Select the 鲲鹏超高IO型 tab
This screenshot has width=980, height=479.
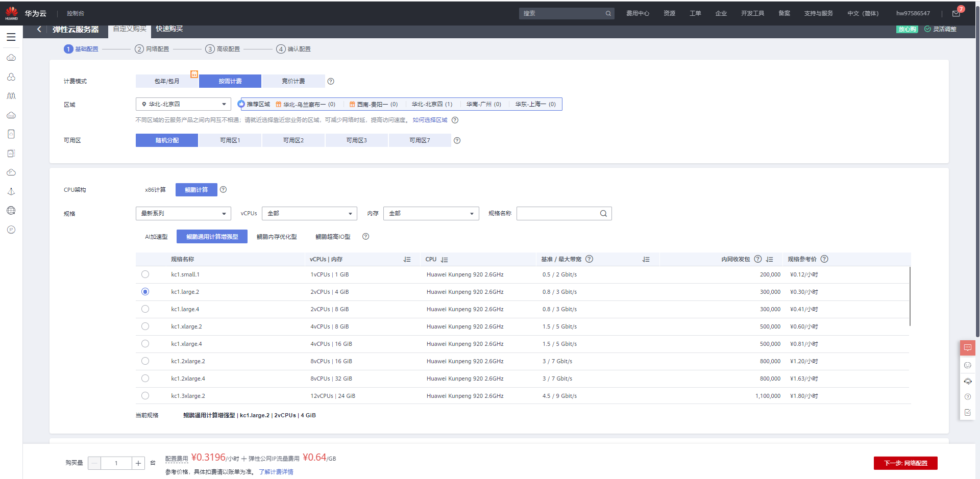coord(333,237)
